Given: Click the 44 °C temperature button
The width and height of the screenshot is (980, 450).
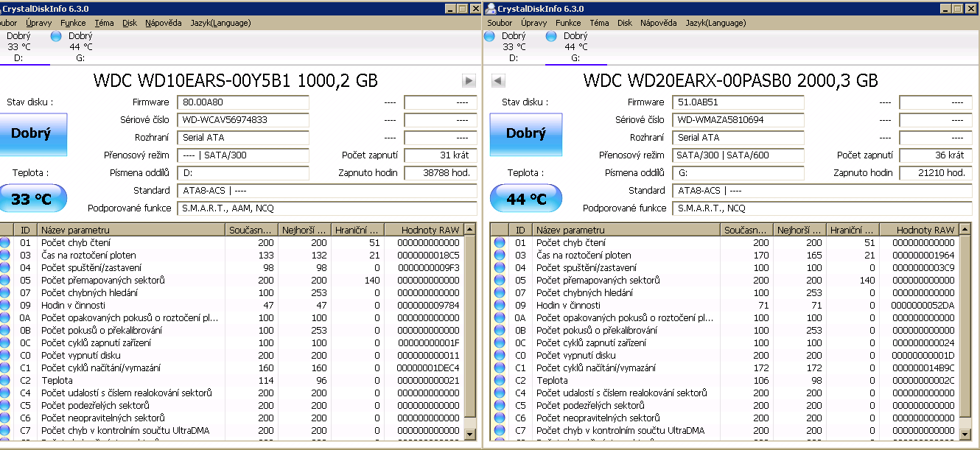Looking at the screenshot, I should coord(525,199).
